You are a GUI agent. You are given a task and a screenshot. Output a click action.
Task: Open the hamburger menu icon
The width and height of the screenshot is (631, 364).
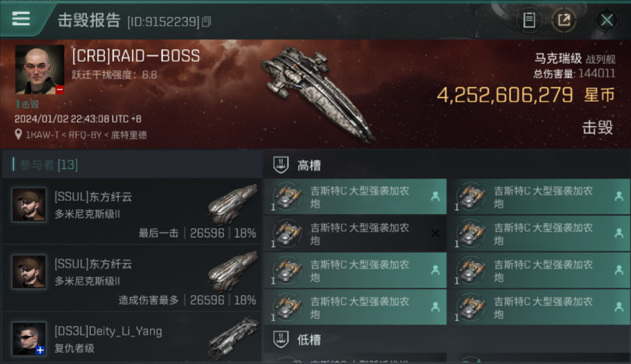(21, 18)
